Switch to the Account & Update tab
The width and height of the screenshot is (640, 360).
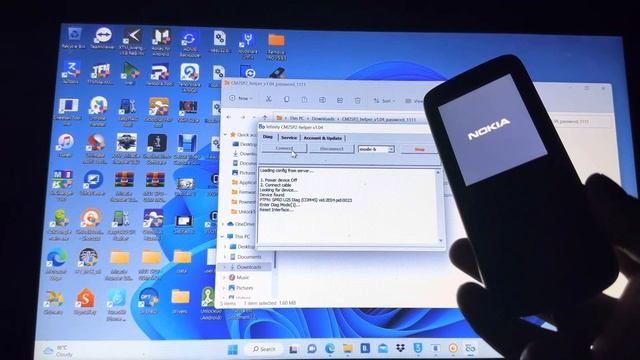coord(322,138)
